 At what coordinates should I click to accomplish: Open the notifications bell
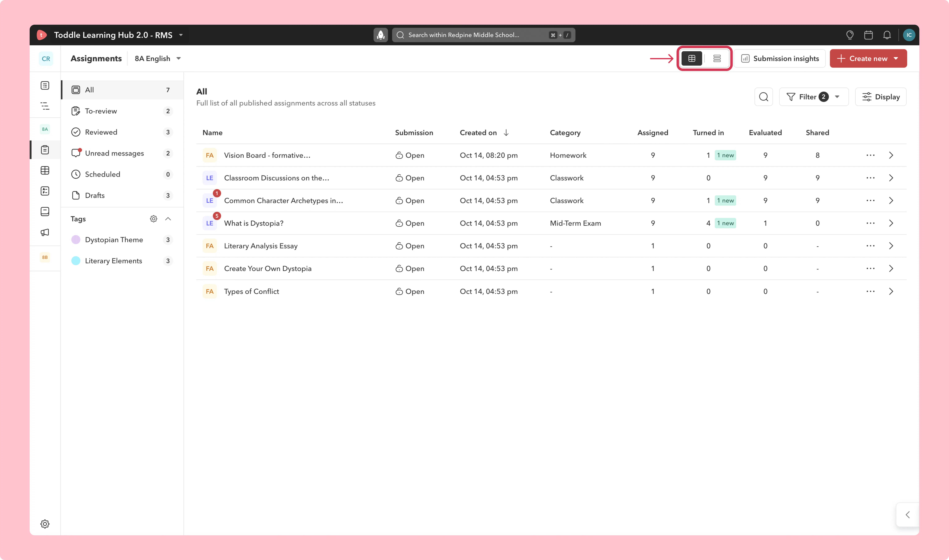(x=887, y=35)
